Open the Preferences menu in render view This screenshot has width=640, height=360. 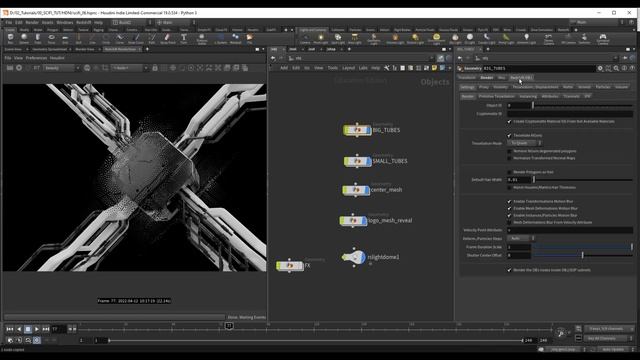[x=36, y=58]
